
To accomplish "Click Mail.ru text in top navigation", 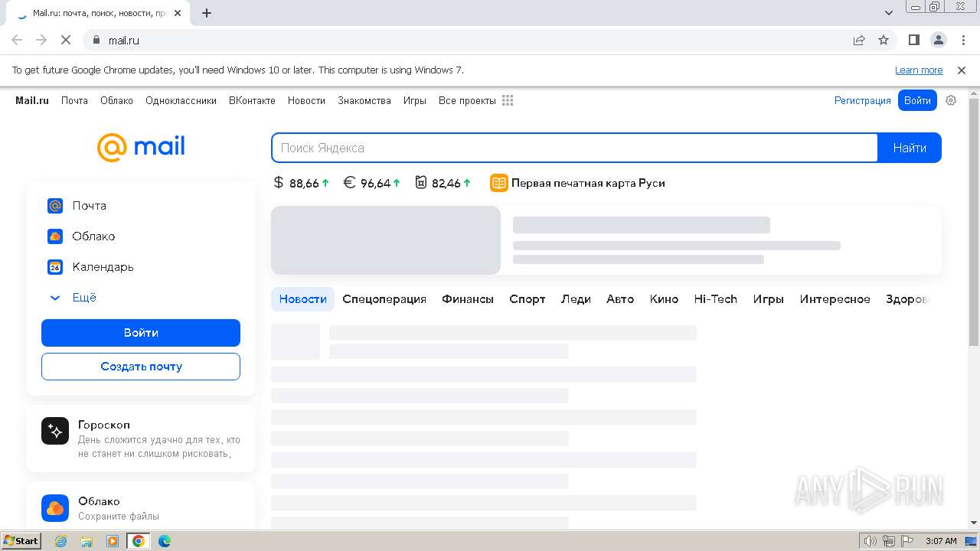I will pos(32,100).
